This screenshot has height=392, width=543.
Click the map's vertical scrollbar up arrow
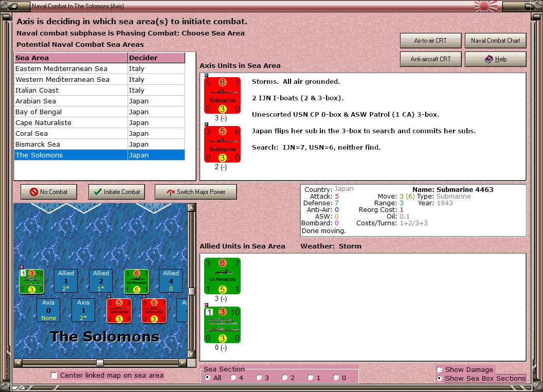pos(191,207)
